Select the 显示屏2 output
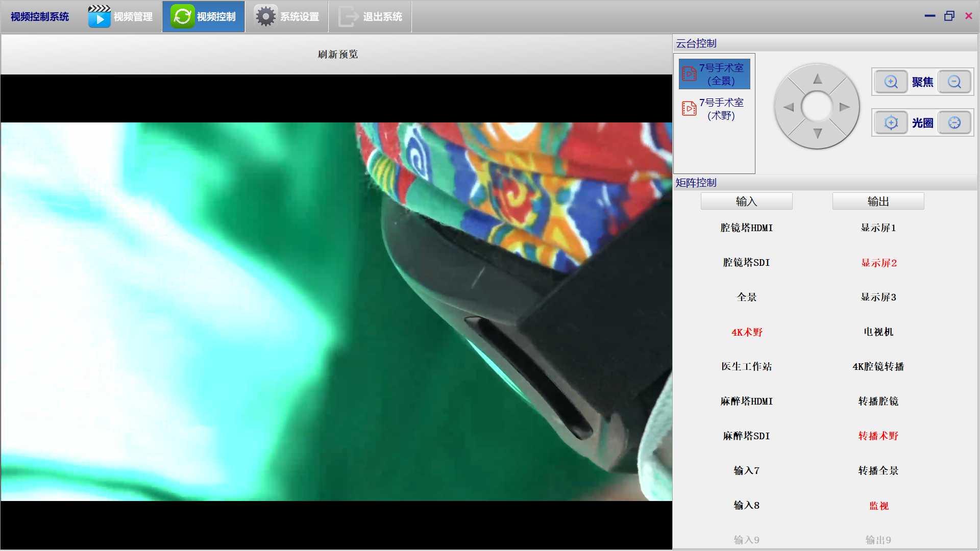 [878, 263]
